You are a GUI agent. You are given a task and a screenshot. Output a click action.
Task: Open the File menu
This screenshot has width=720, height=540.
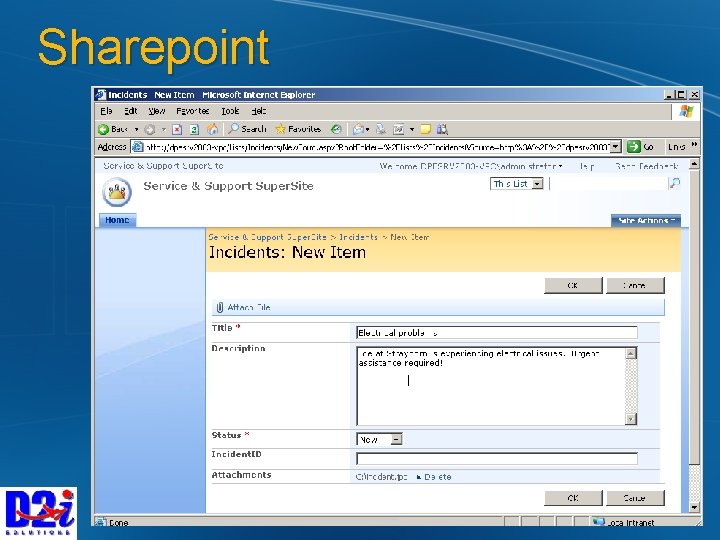(x=107, y=111)
